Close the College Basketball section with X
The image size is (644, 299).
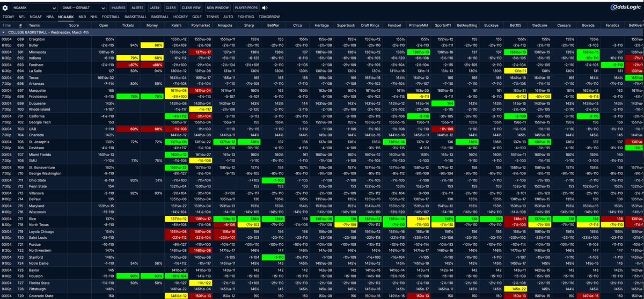click(4, 32)
